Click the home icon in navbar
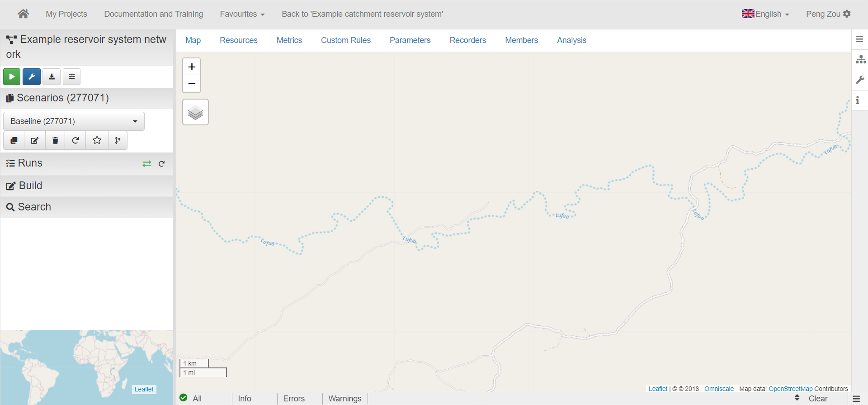 point(23,14)
